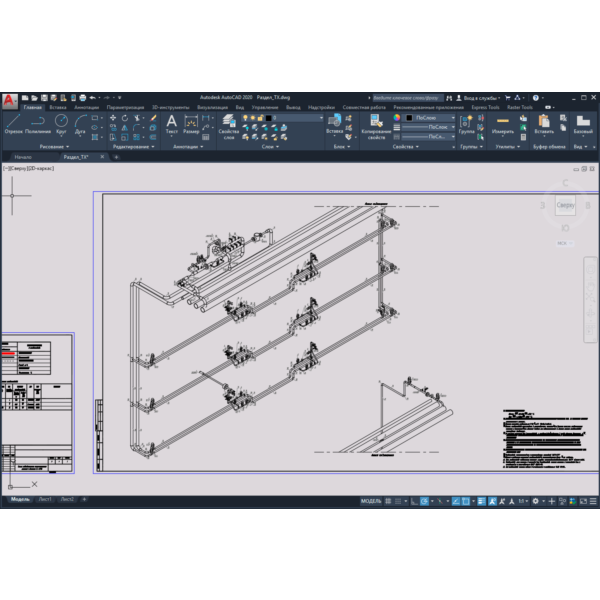Toggle the grid display in status bar
This screenshot has height=600, width=600.
point(388,501)
